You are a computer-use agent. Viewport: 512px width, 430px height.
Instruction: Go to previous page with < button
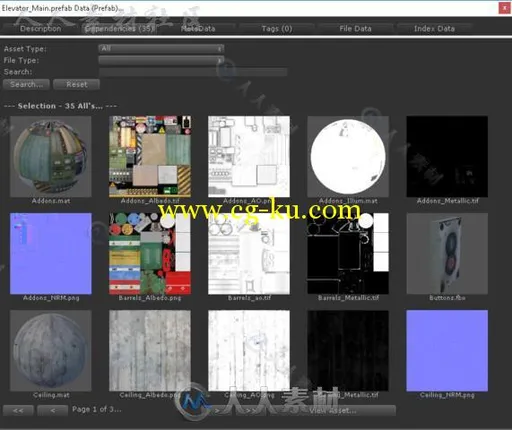coord(53,410)
